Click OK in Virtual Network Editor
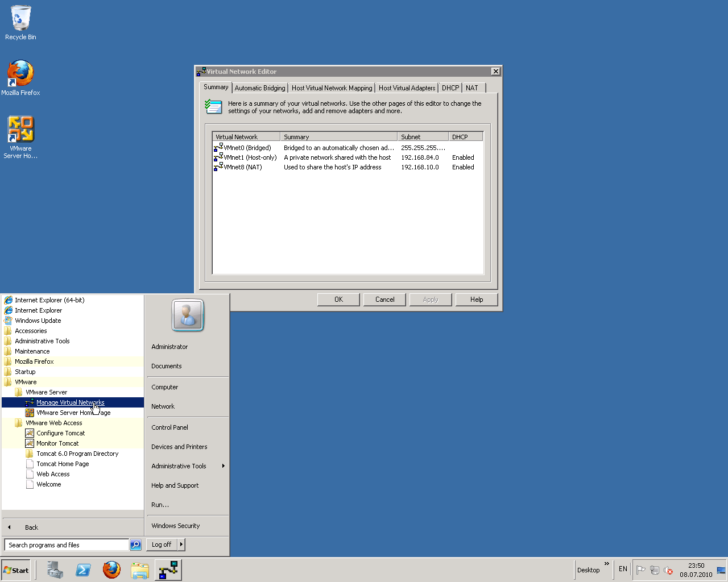 [338, 300]
